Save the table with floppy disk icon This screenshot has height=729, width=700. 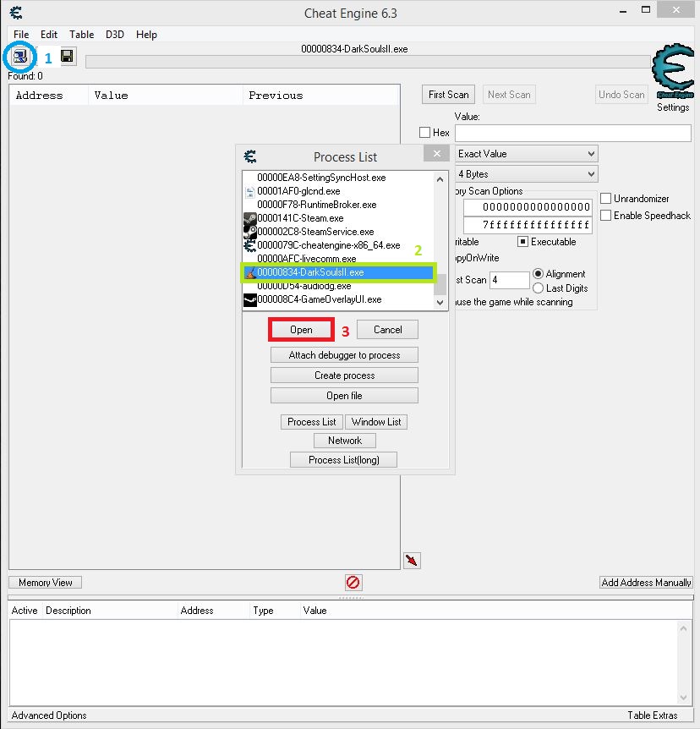[68, 57]
